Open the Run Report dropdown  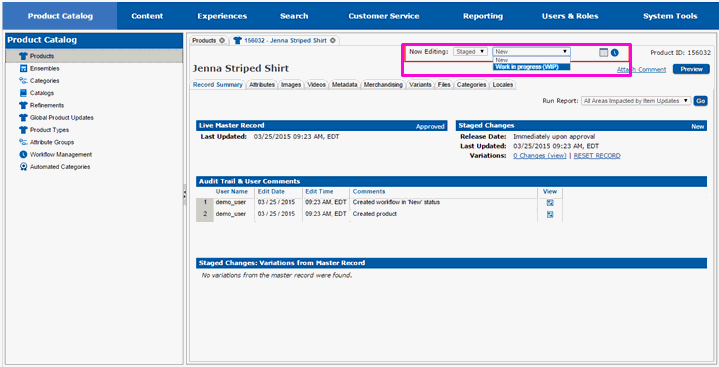tap(636, 101)
